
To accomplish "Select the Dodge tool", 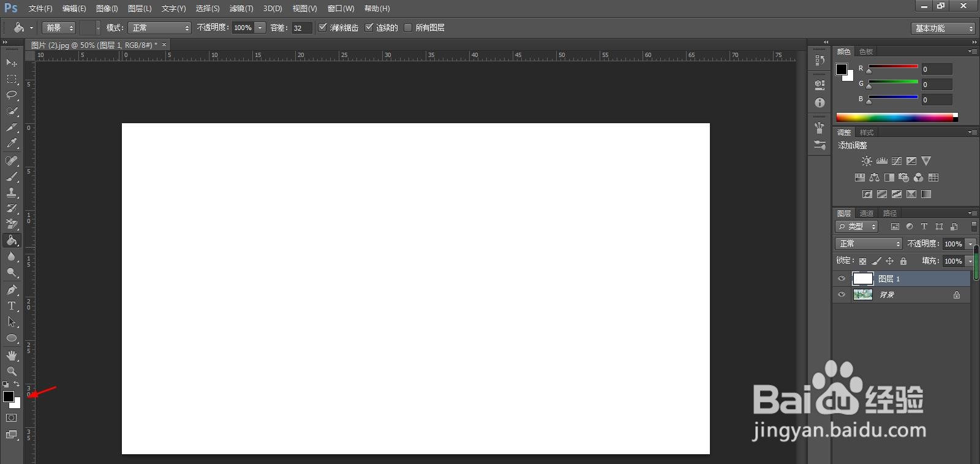I will [12, 273].
